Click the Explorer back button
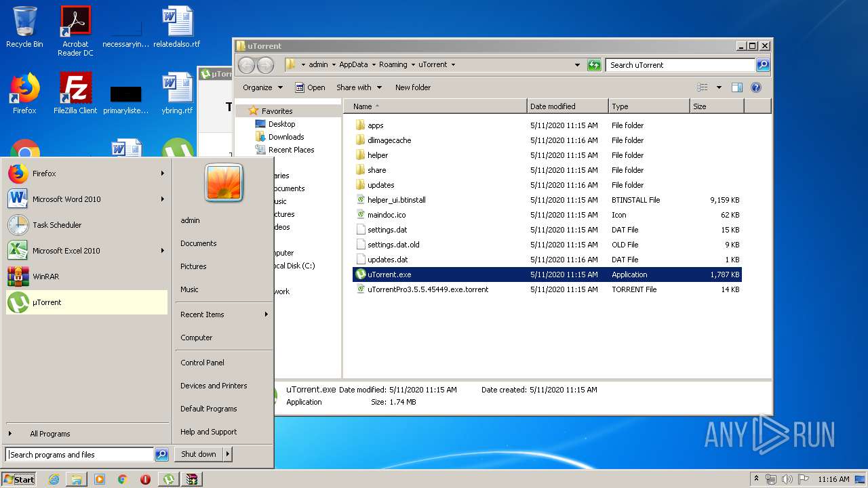Screen dimensions: 868x488 click(247, 65)
